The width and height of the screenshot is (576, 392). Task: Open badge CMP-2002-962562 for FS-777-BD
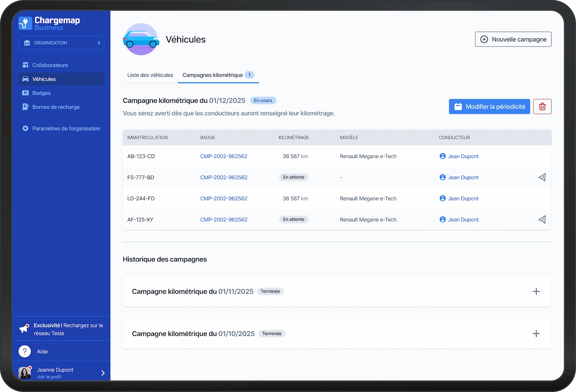[x=224, y=177]
